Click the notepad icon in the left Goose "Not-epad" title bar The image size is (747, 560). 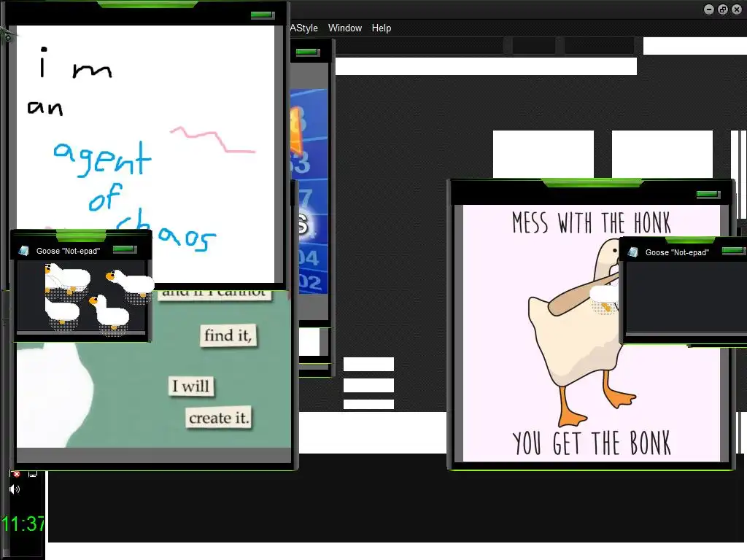[x=24, y=251]
